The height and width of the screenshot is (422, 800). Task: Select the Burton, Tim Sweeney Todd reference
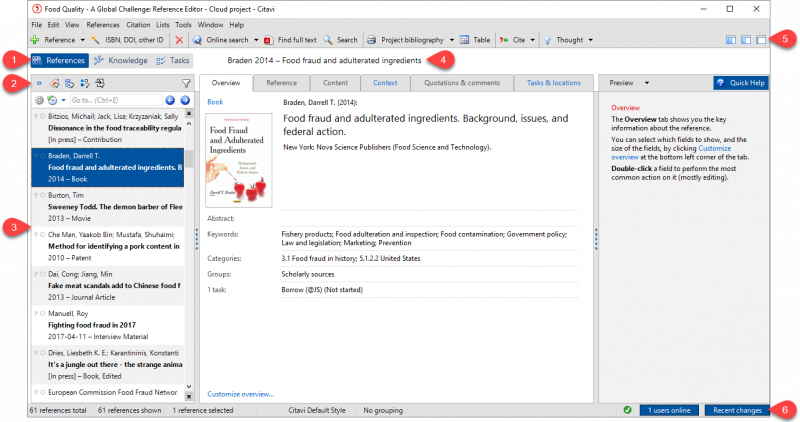point(108,207)
